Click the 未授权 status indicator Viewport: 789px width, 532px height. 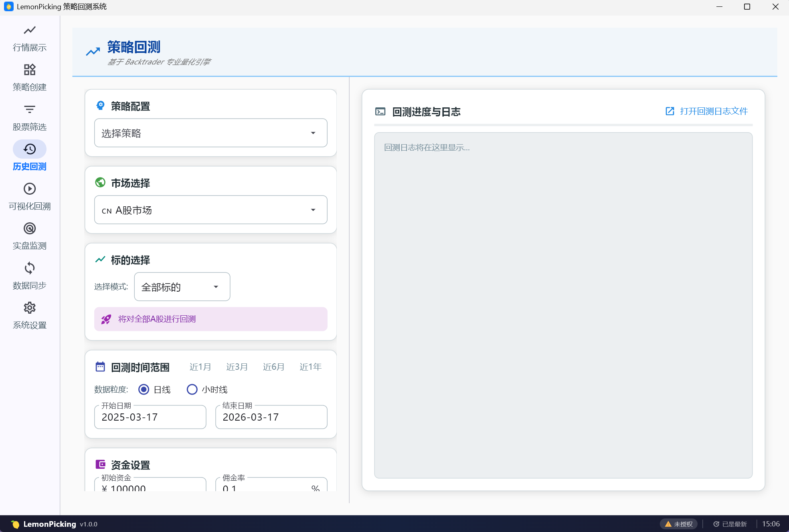(x=679, y=524)
